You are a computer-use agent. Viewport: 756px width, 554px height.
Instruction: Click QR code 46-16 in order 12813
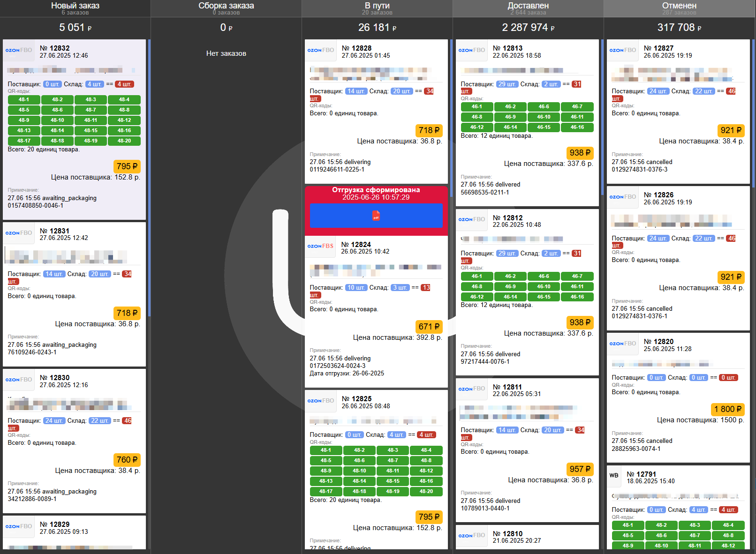[577, 127]
